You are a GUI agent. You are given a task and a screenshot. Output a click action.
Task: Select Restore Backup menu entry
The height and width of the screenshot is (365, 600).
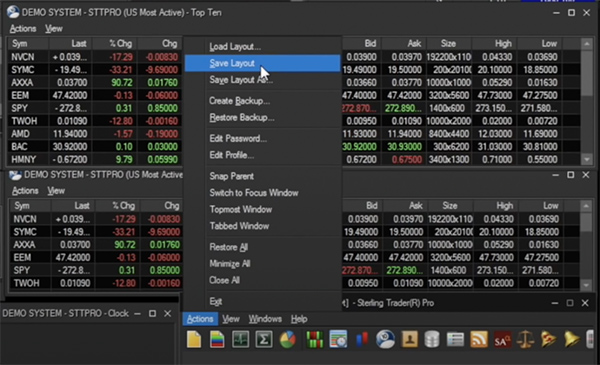262,117
